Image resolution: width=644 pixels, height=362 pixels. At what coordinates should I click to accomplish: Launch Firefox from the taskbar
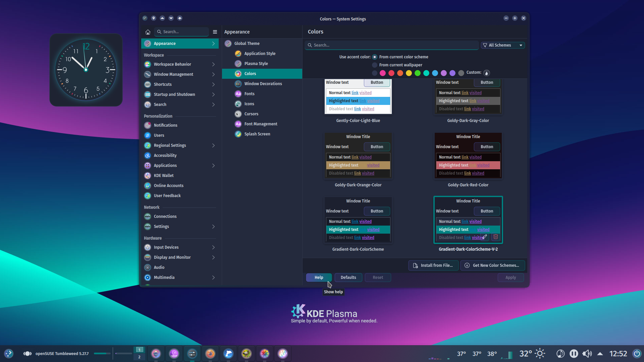click(x=210, y=353)
